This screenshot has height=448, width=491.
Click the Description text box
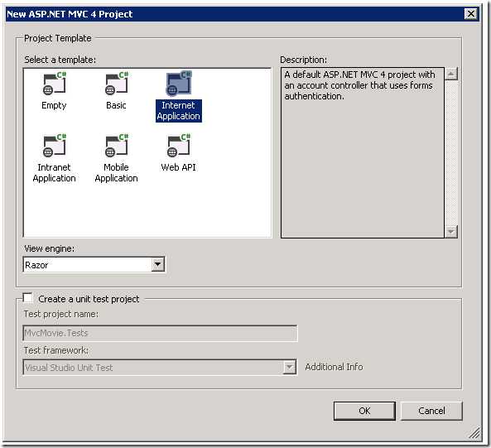click(x=363, y=152)
